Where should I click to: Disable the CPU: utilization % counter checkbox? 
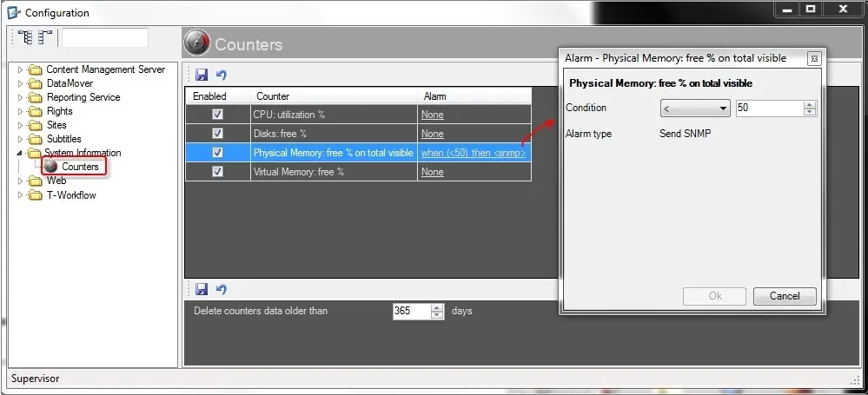218,115
